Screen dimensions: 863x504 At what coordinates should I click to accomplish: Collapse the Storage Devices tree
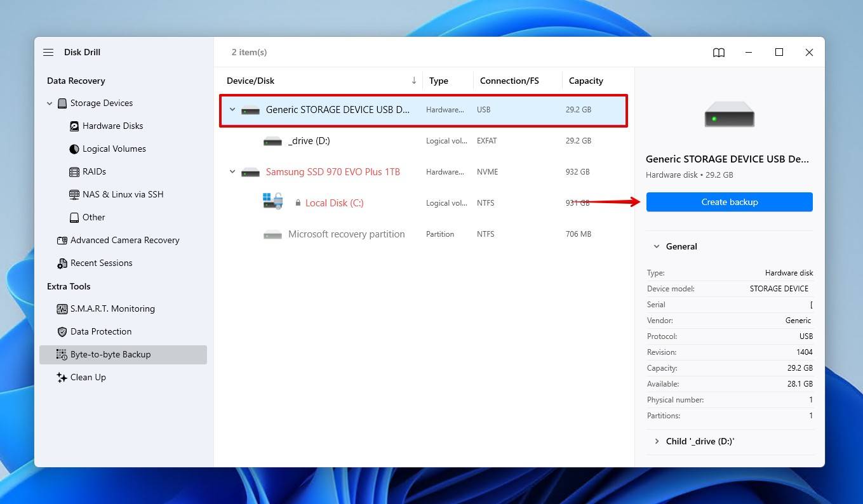pos(50,103)
